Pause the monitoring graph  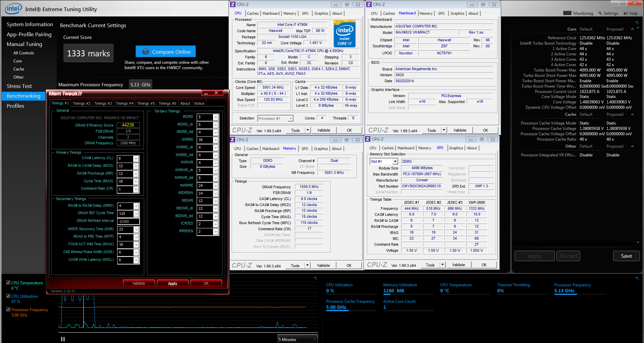(63, 339)
